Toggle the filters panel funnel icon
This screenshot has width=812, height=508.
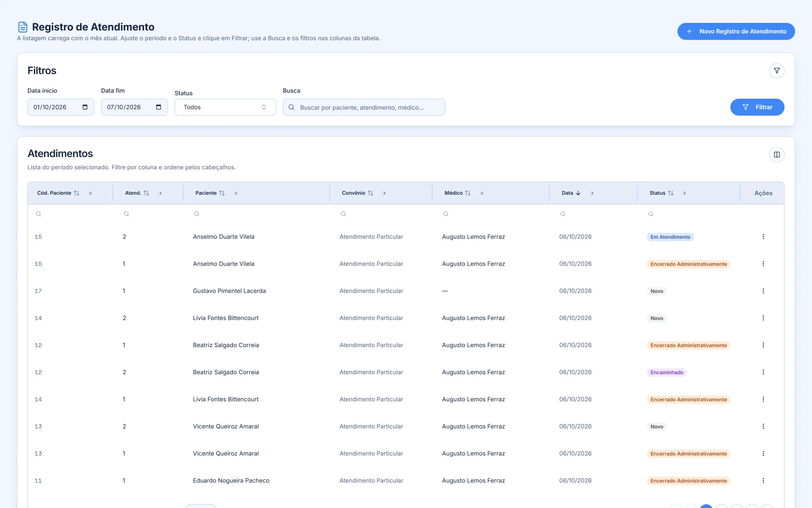pyautogui.click(x=776, y=71)
